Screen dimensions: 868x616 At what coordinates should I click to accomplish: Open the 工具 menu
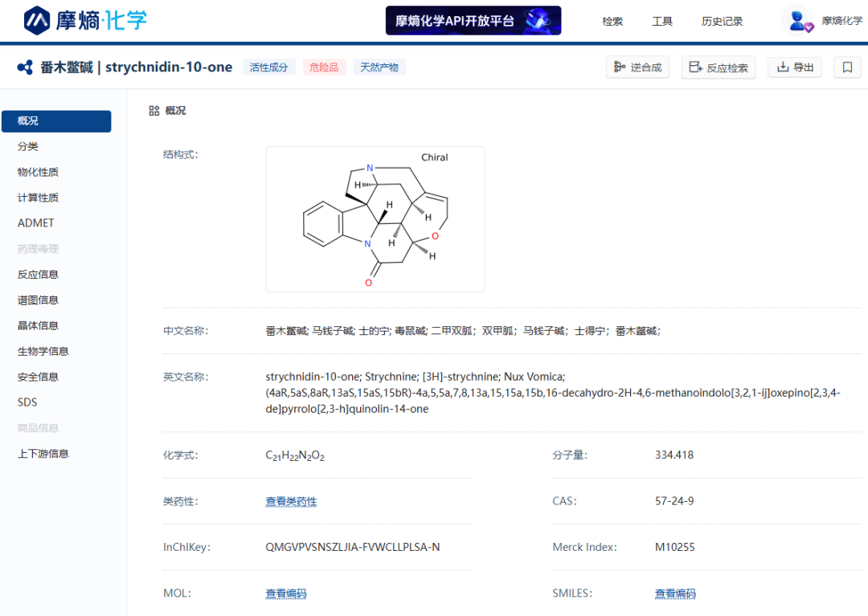coord(662,22)
